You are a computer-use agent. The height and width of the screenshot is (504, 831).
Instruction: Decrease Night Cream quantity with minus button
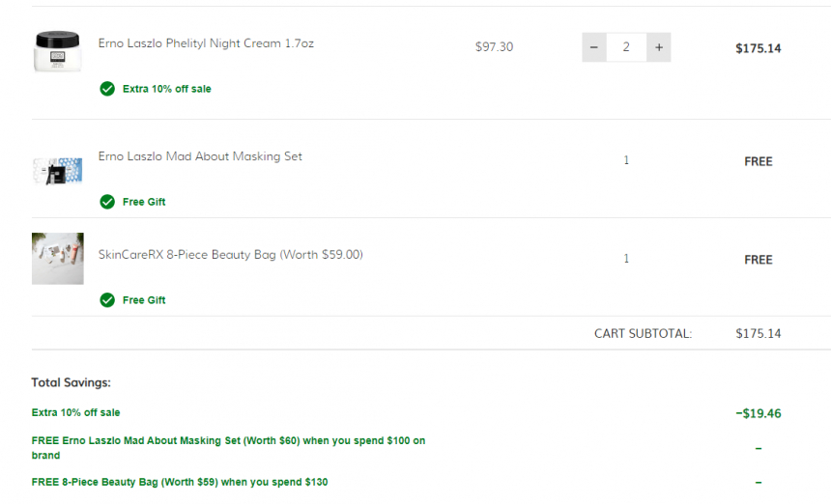[594, 47]
